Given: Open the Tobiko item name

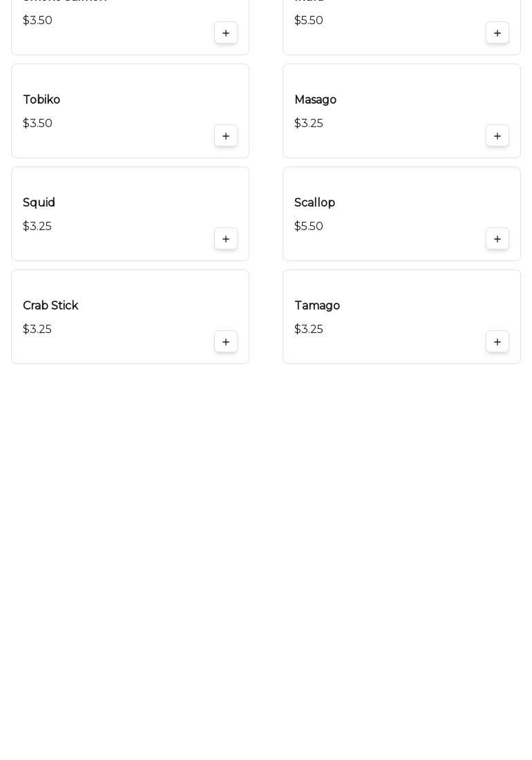Looking at the screenshot, I should click(41, 100).
